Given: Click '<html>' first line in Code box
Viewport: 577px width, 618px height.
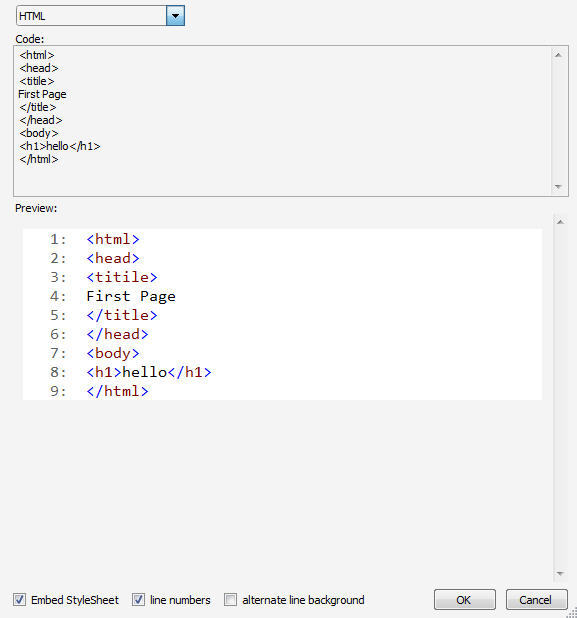Looking at the screenshot, I should [37, 55].
